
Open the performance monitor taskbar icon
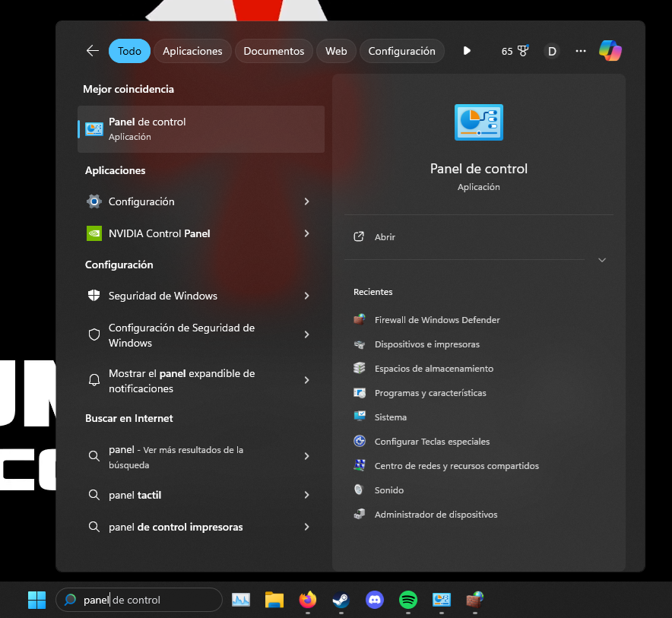(x=241, y=600)
